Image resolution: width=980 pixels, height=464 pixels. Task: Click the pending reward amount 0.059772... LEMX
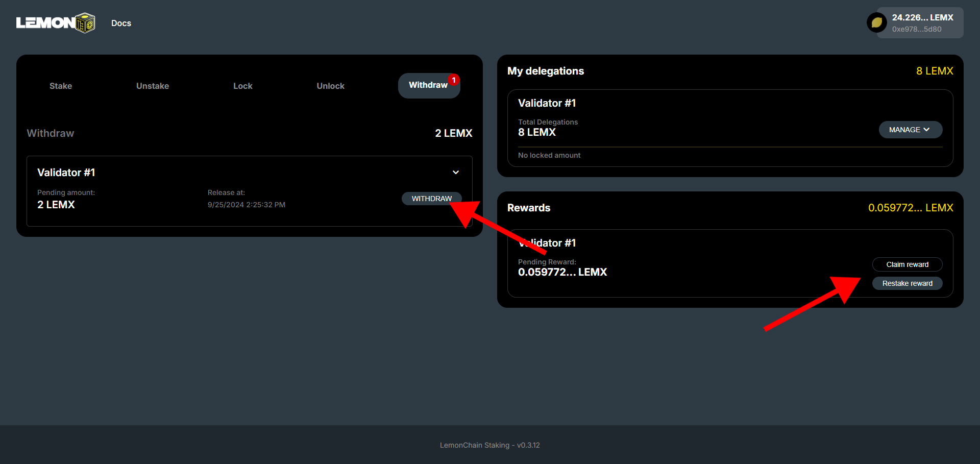(x=562, y=272)
